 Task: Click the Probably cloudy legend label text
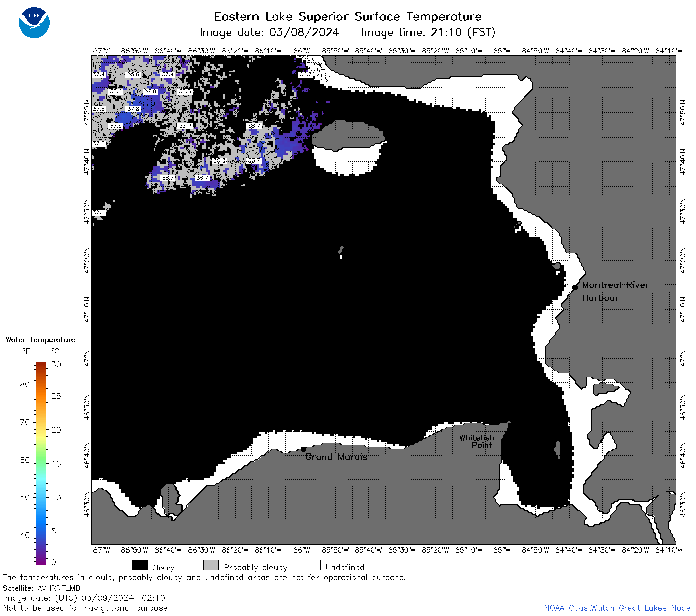[x=256, y=567]
